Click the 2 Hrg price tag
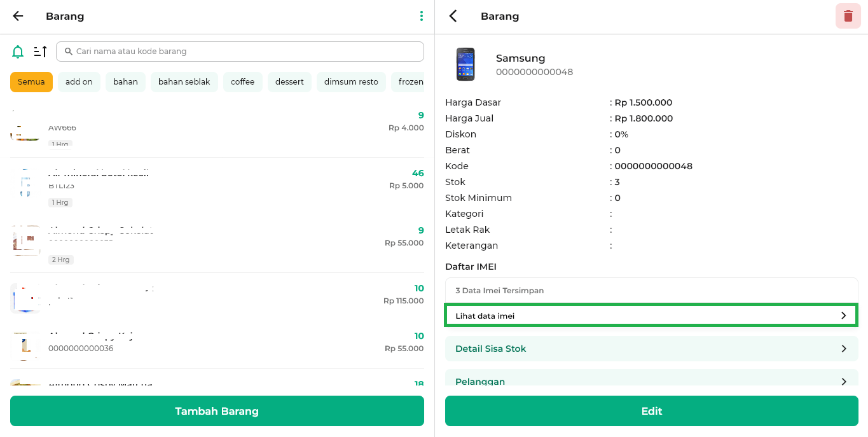The height and width of the screenshot is (437, 868). tap(60, 260)
